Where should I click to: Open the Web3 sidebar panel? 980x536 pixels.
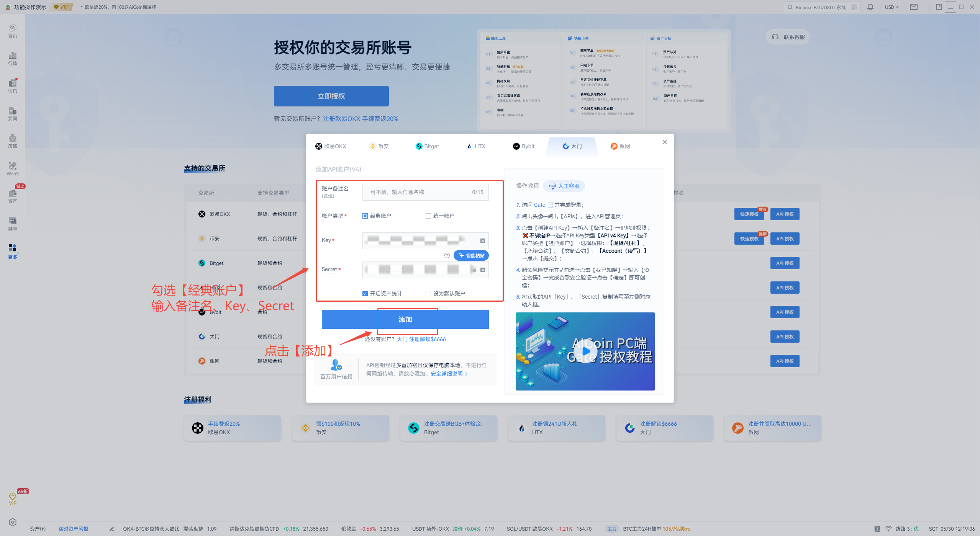coord(12,168)
